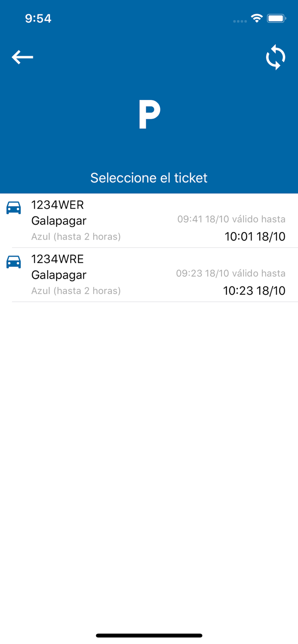
Task: Tap the "Seleccione el ticket" heading
Action: click(x=149, y=178)
